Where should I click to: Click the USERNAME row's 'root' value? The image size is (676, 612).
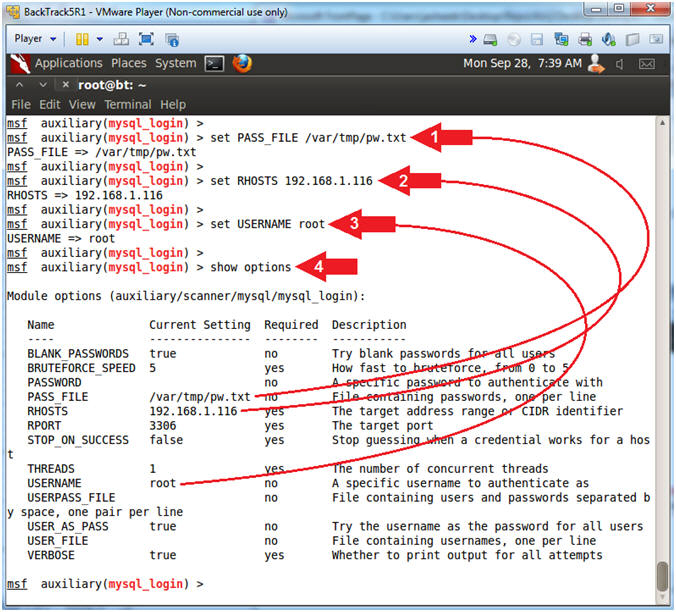[163, 483]
